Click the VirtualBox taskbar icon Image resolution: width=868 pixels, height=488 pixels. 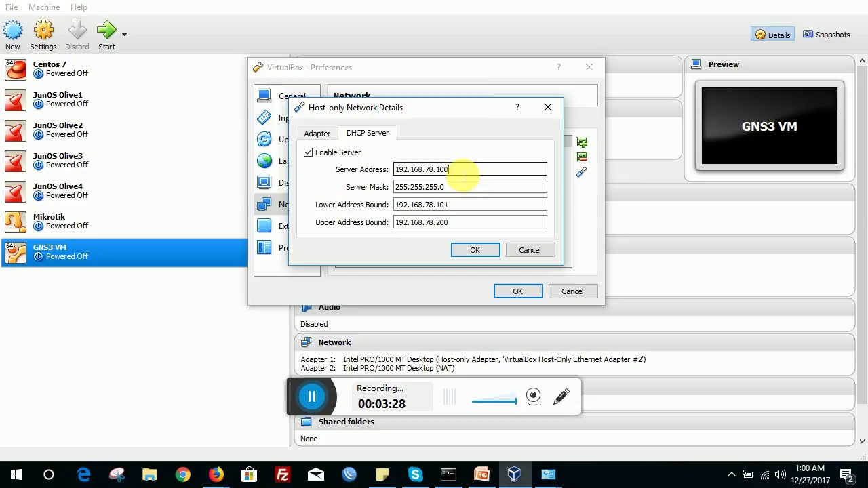tap(514, 474)
